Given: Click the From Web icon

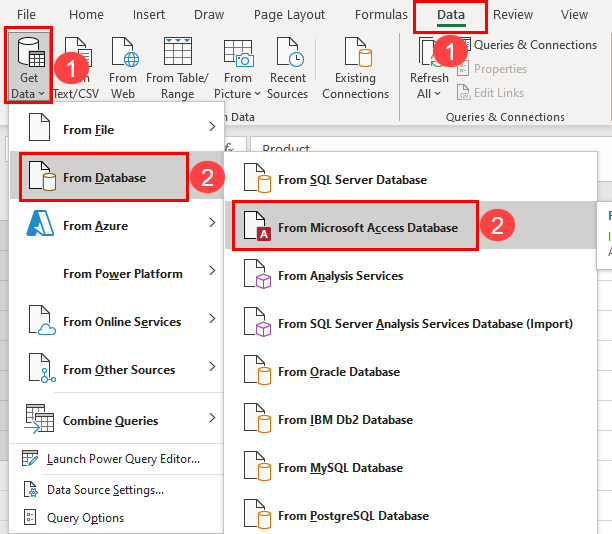Looking at the screenshot, I should pos(126,52).
